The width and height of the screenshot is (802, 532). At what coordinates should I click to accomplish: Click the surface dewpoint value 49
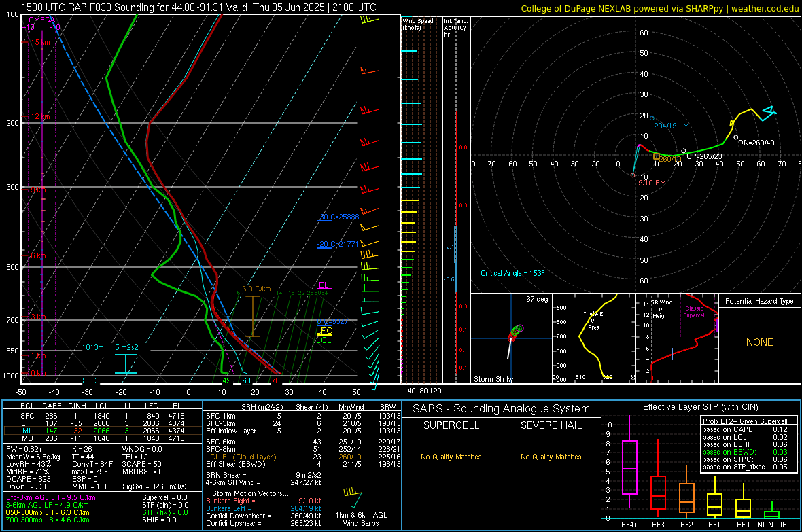pyautogui.click(x=226, y=380)
